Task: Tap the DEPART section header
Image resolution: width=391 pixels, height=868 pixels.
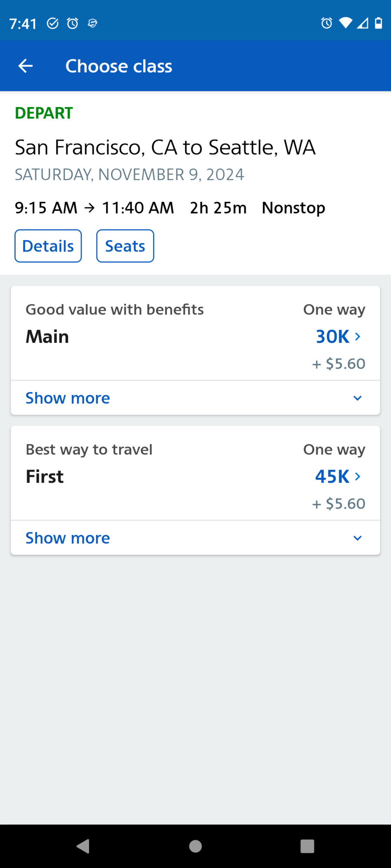Action: (x=43, y=113)
